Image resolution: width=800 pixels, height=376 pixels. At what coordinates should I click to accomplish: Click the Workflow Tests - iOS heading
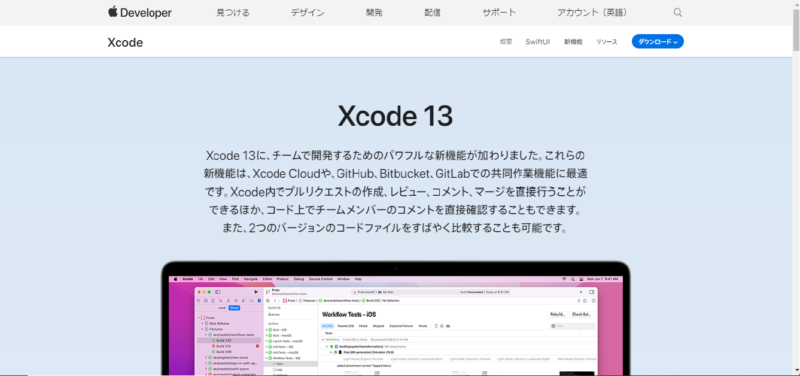pos(349,315)
